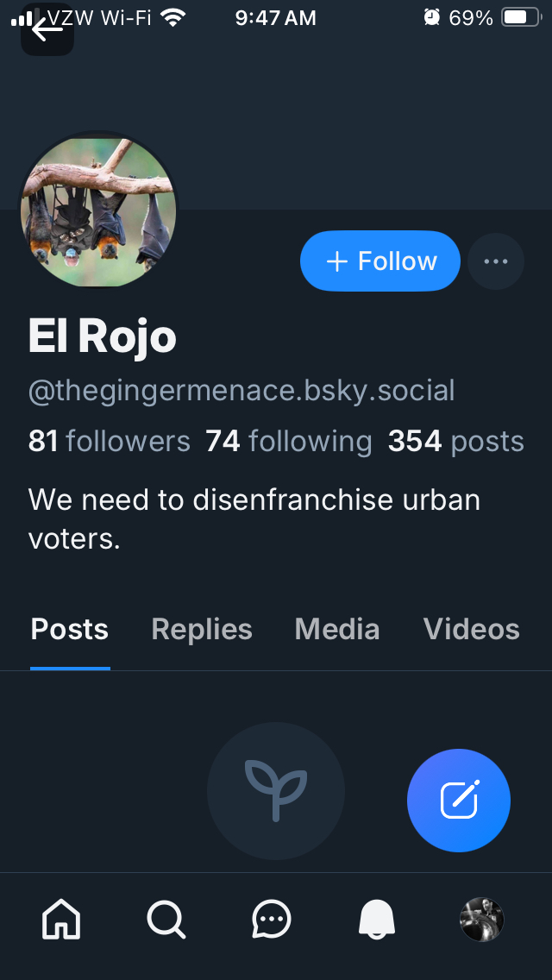Image resolution: width=552 pixels, height=980 pixels.
Task: Open the Videos tab
Action: [x=472, y=630]
